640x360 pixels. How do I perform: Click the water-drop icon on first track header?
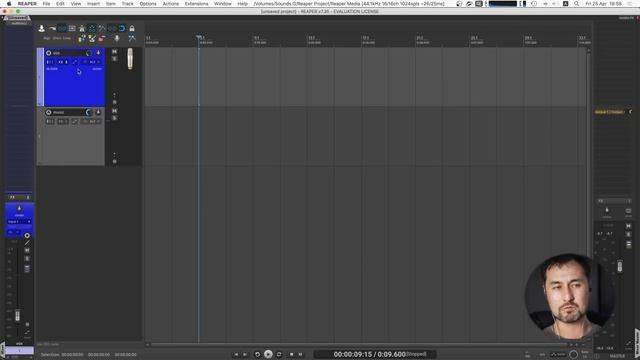(x=98, y=53)
